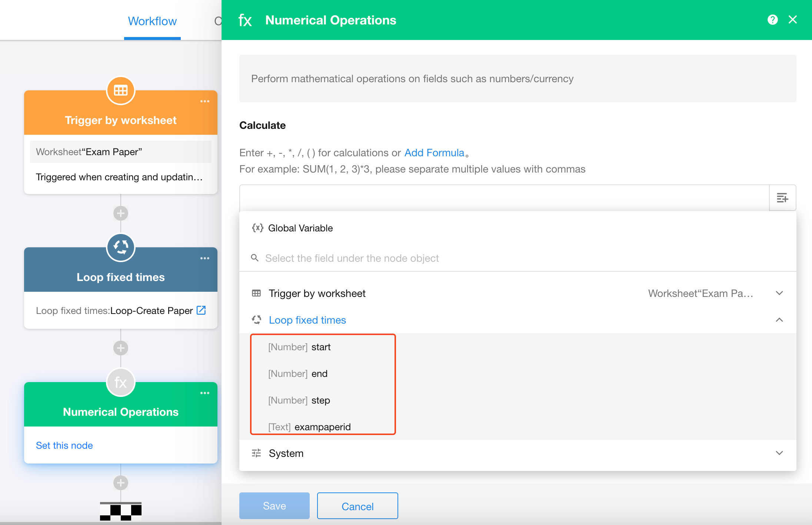Add node below Numerical Operations node
Image resolution: width=812 pixels, height=525 pixels.
[x=121, y=483]
